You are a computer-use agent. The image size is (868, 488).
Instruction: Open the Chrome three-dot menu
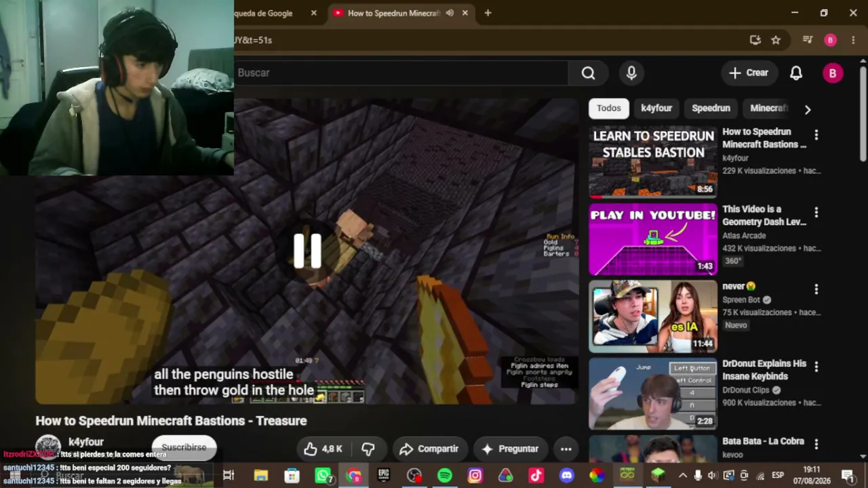click(x=853, y=40)
